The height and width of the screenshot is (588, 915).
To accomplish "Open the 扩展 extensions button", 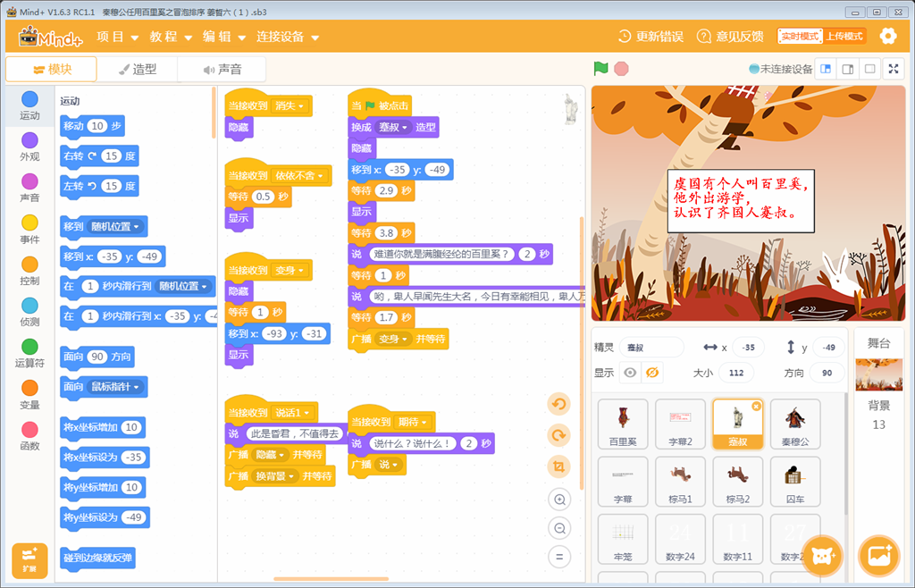I will tap(29, 560).
